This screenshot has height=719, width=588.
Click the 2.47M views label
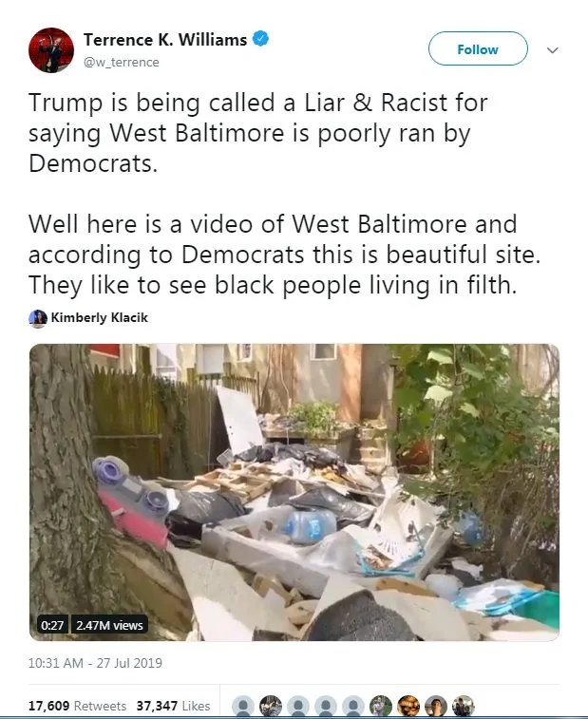pyautogui.click(x=109, y=625)
